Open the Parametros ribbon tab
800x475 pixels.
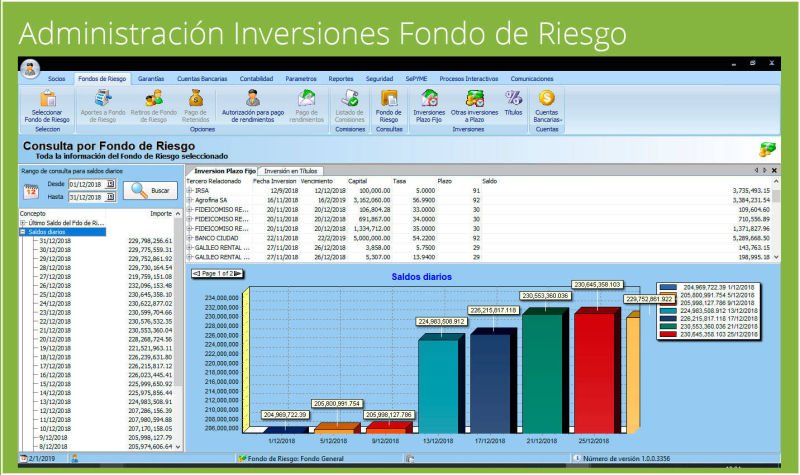click(301, 79)
